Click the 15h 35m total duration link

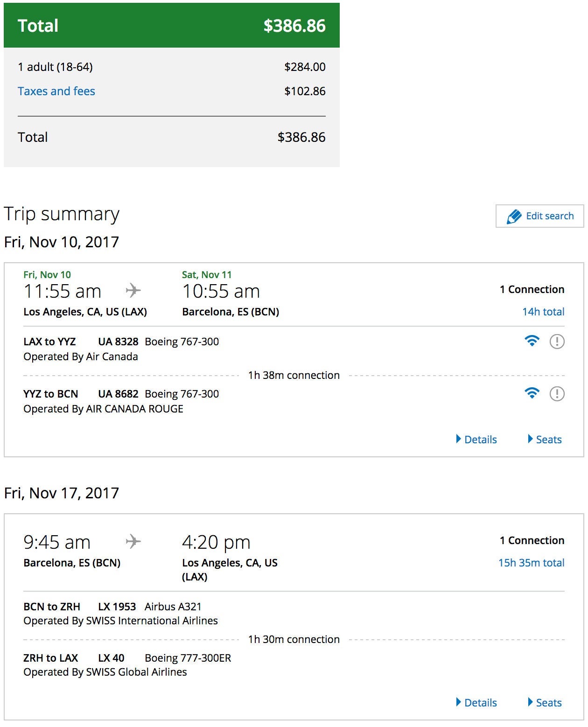[531, 563]
